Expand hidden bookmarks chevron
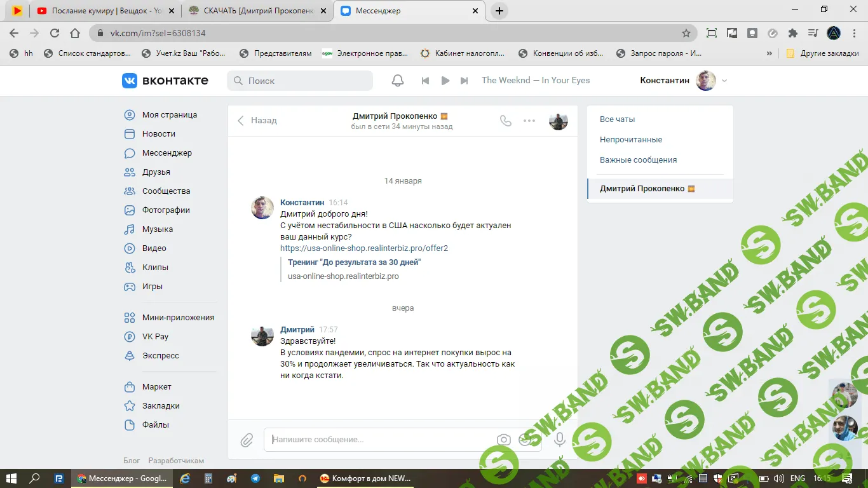Image resolution: width=868 pixels, height=488 pixels. point(770,53)
